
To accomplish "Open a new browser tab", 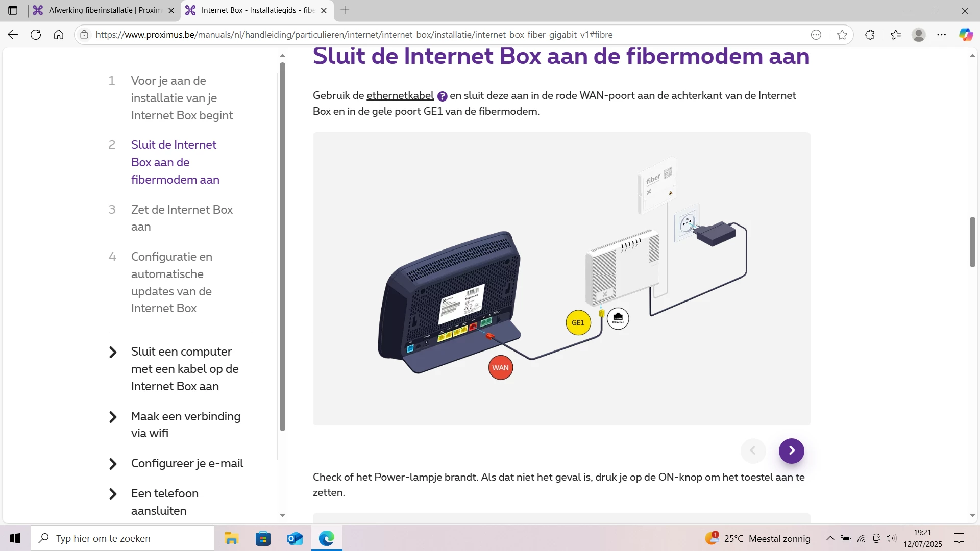I will coord(345,10).
